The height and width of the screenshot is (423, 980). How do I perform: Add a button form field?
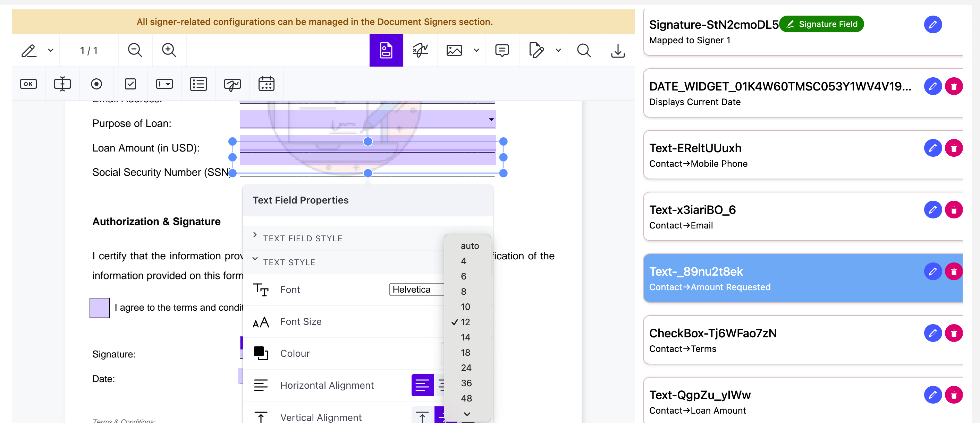pyautogui.click(x=28, y=84)
